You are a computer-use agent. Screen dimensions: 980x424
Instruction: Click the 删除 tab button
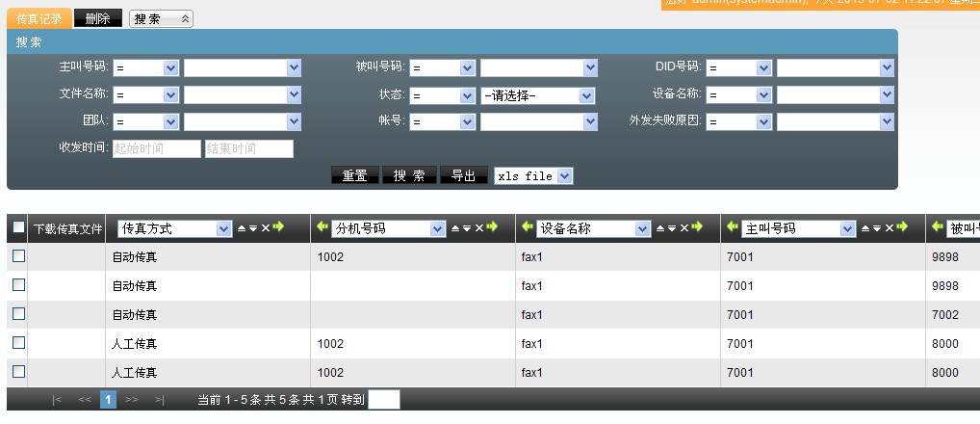pos(97,19)
